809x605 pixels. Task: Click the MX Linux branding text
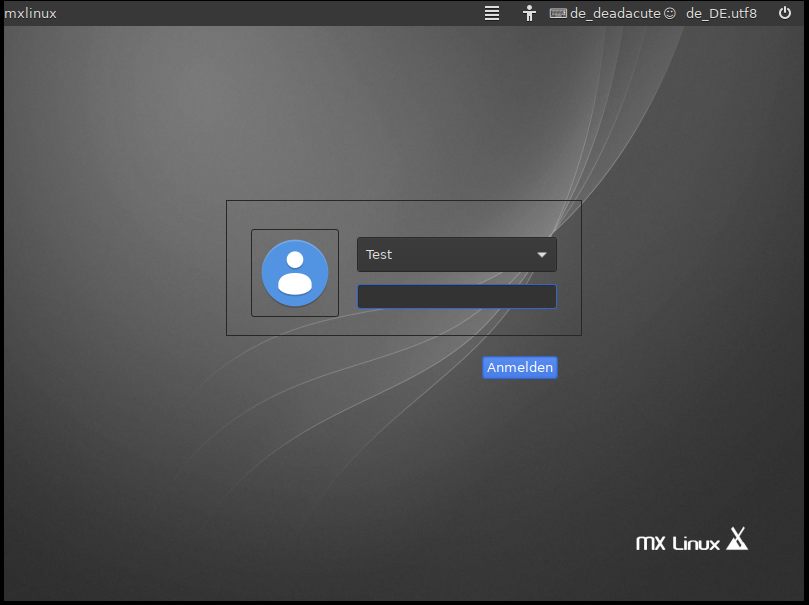[x=678, y=544]
